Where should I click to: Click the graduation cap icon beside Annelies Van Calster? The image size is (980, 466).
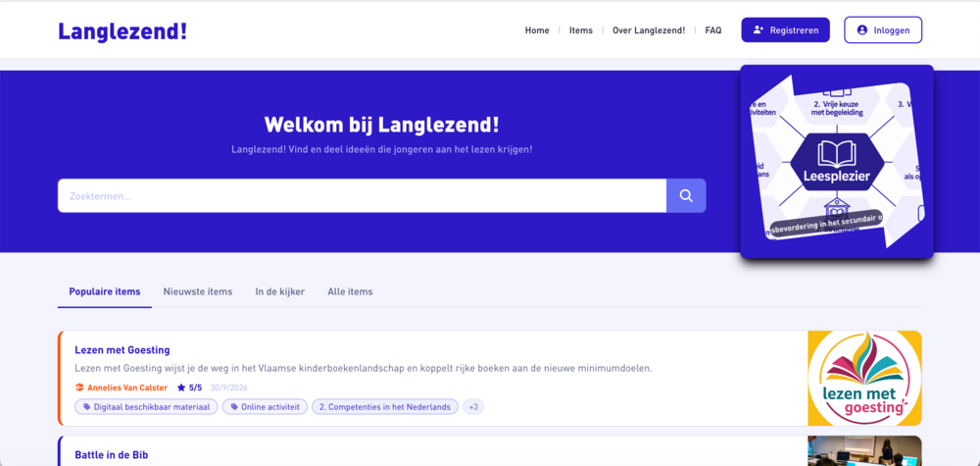pyautogui.click(x=79, y=388)
